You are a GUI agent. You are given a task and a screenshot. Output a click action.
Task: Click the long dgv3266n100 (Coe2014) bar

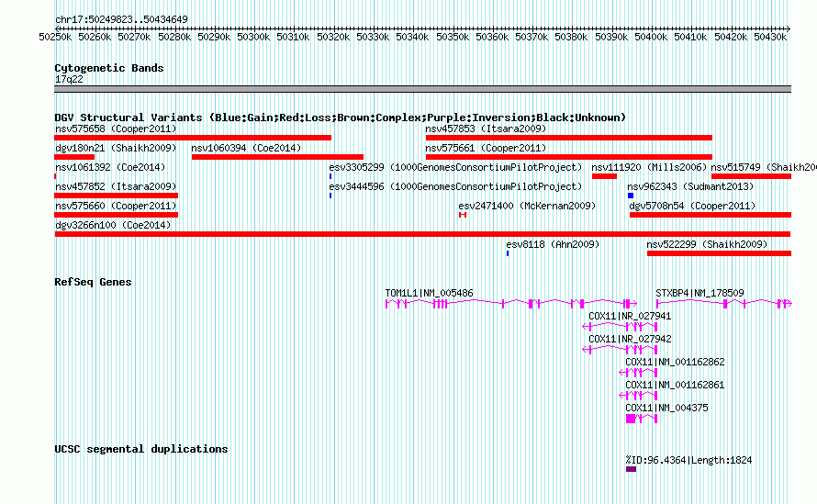point(422,234)
